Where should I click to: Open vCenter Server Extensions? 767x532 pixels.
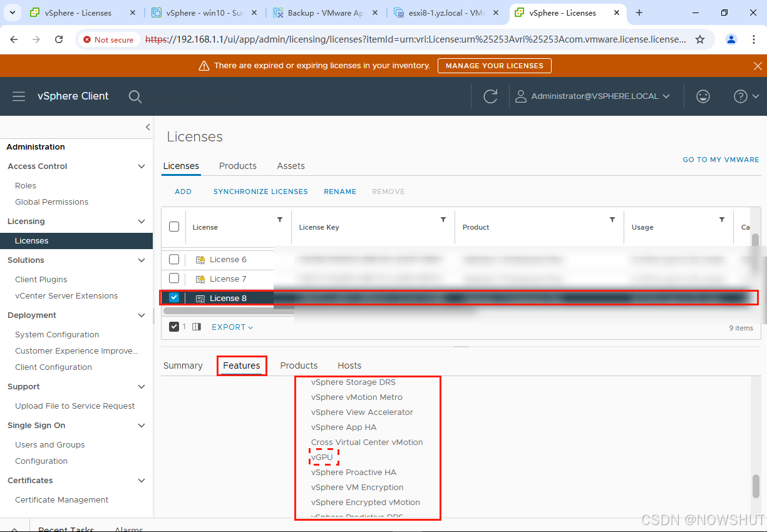pyautogui.click(x=66, y=296)
